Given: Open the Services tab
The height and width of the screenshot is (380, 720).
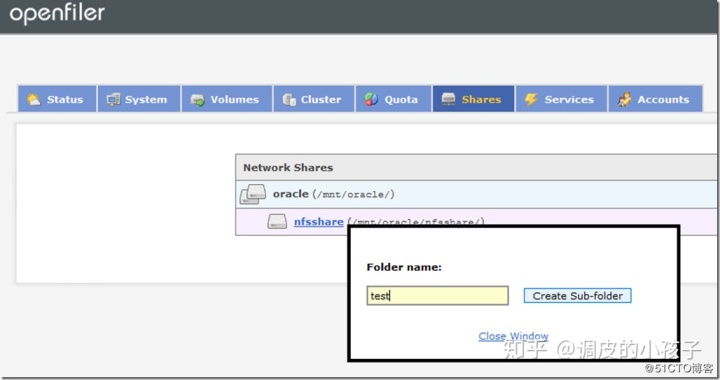Looking at the screenshot, I should coord(561,99).
